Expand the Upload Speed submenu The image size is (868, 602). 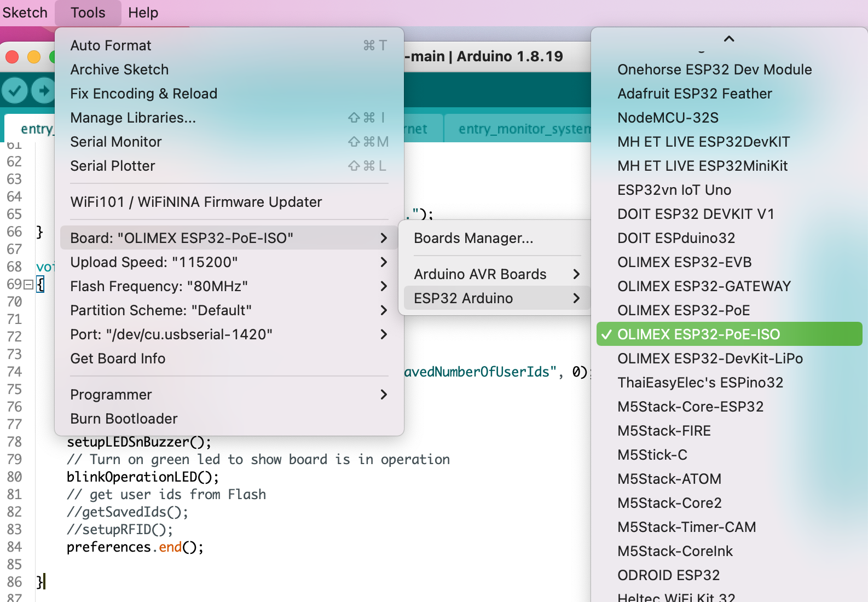229,262
